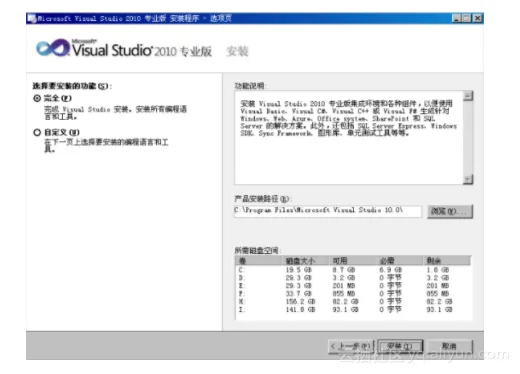Click the 6.9 GB required cell
Viewport: 520px width, 374px height.
(391, 270)
